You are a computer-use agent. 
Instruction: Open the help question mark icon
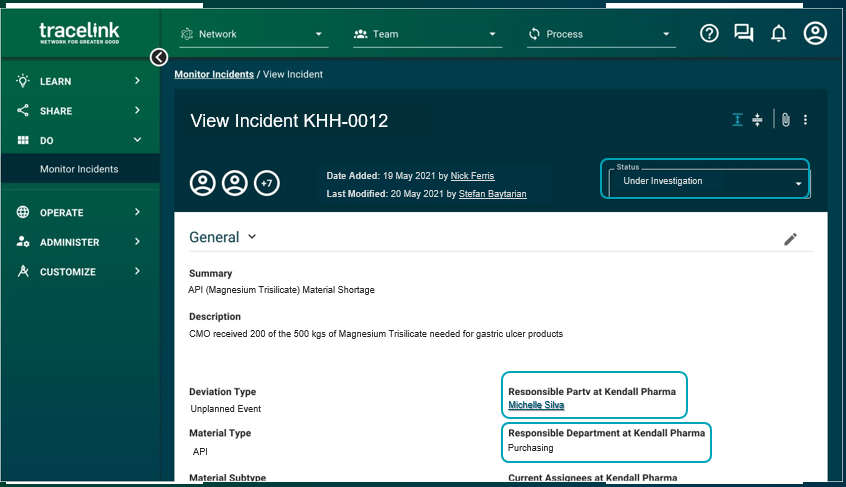(709, 33)
